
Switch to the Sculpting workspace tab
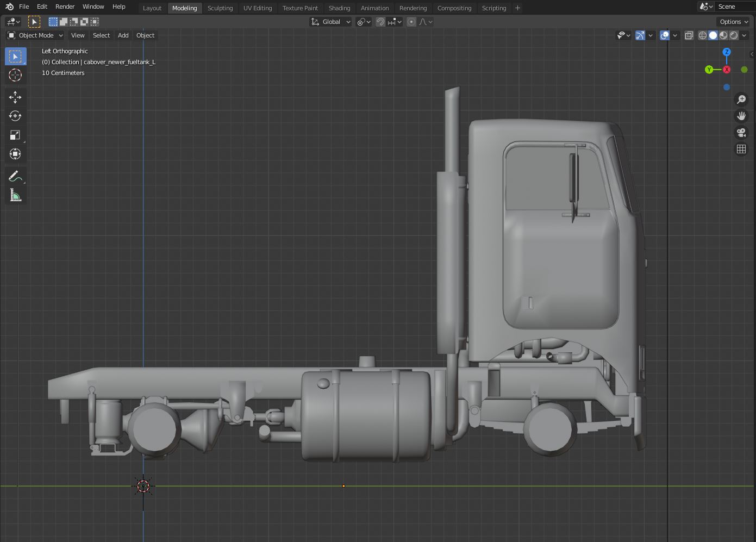pyautogui.click(x=220, y=8)
